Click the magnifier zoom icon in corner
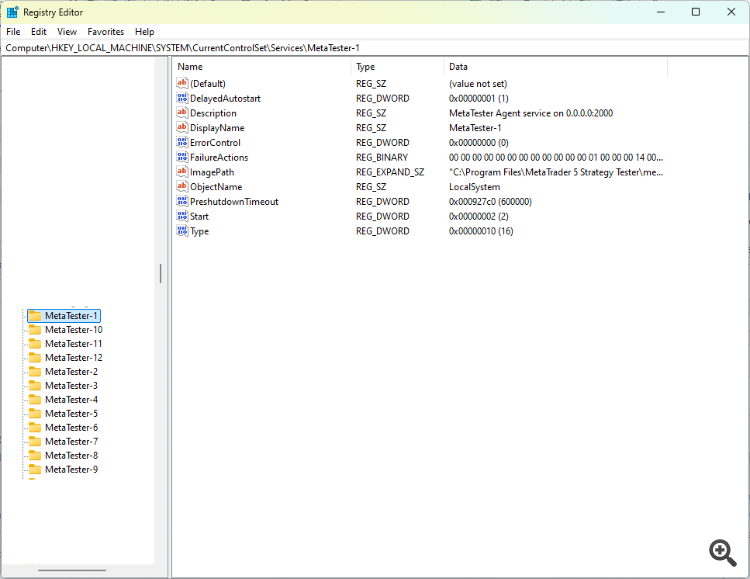Screen dimensions: 750x579 pos(723,553)
